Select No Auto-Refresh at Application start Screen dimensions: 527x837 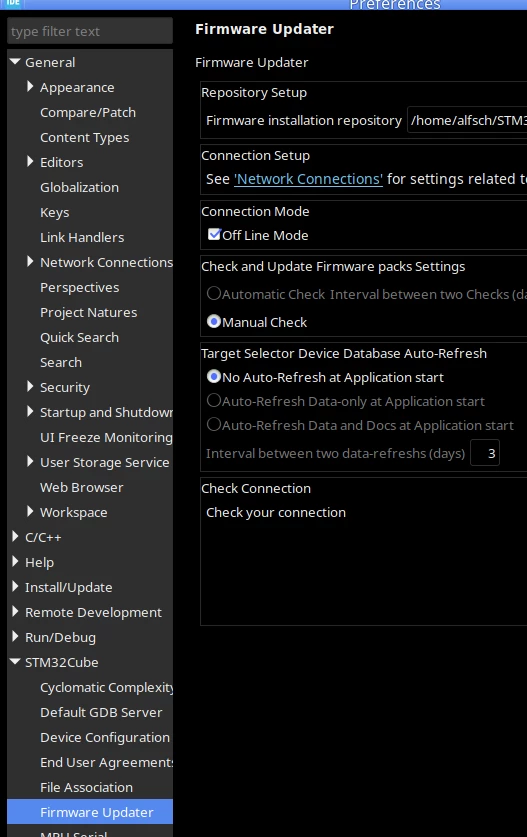pyautogui.click(x=214, y=376)
